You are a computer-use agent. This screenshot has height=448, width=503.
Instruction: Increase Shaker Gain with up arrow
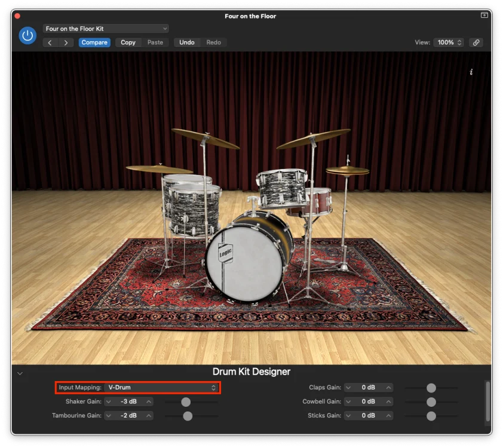149,401
